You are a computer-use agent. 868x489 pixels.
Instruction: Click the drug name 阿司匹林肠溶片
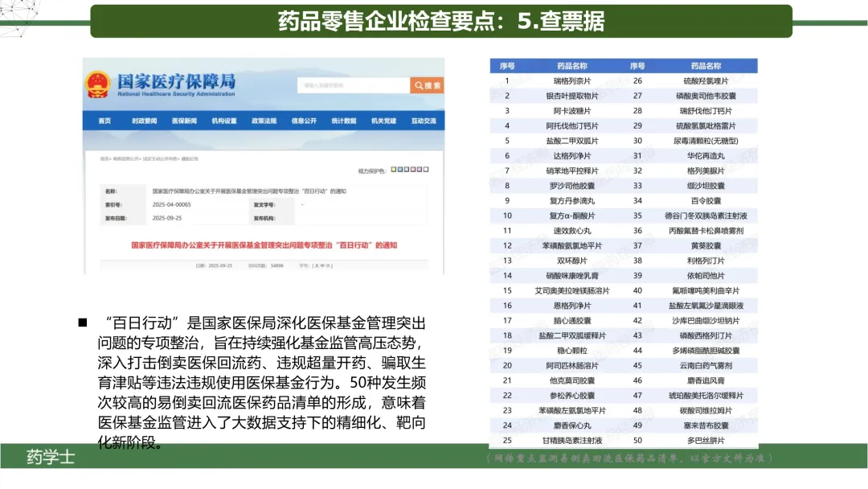572,365
